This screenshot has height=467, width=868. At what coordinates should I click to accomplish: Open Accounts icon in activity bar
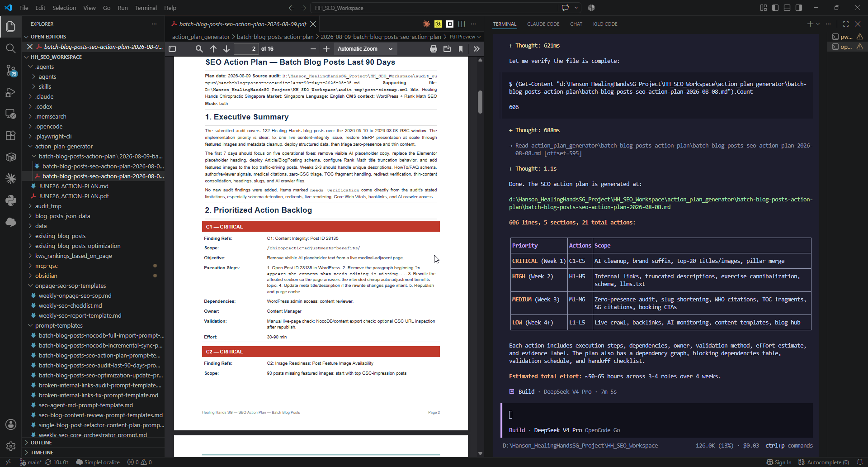pos(11,424)
